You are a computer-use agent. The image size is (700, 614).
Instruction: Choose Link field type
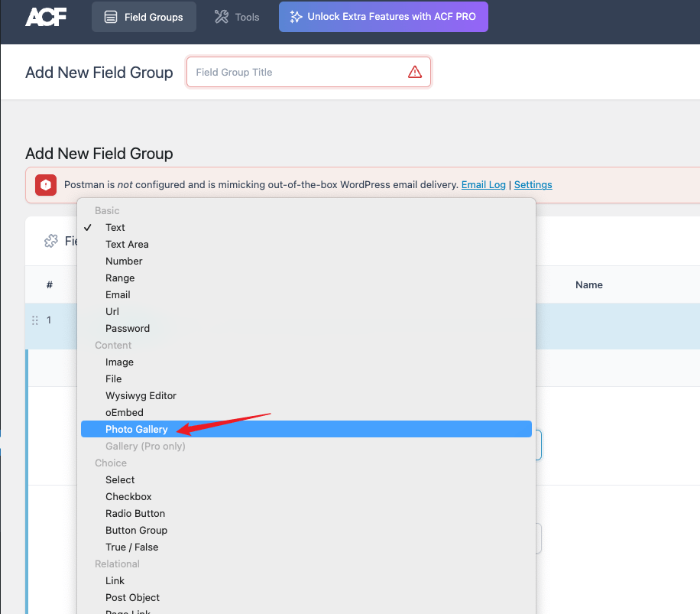(x=306, y=580)
